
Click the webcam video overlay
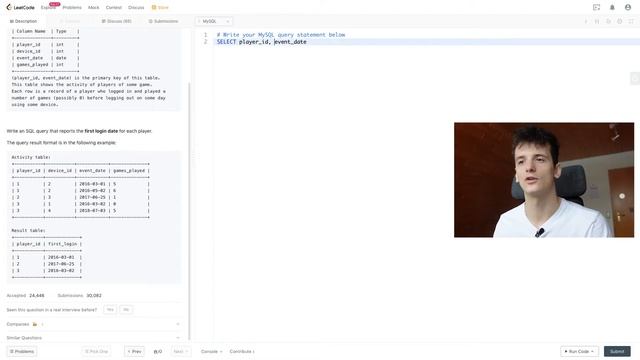[544, 180]
